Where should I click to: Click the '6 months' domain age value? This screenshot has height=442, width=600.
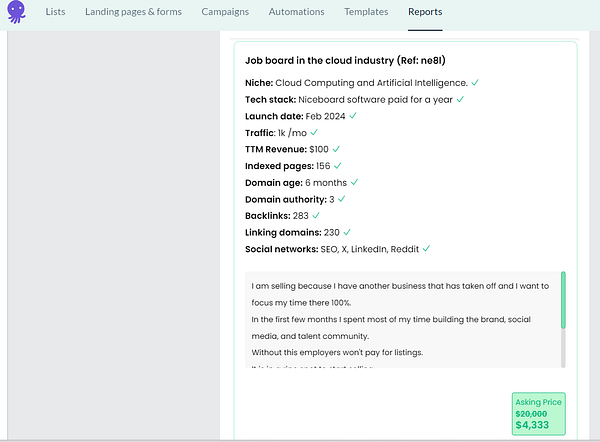(x=326, y=183)
